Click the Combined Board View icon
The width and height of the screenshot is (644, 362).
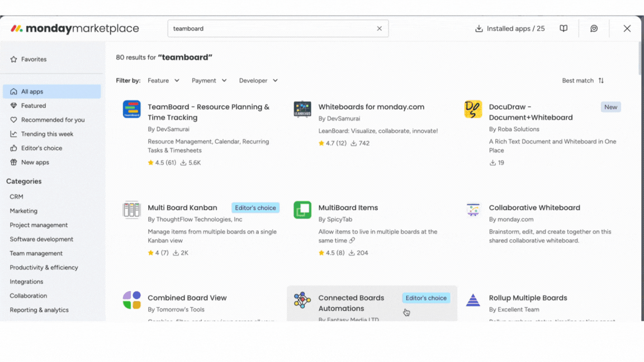point(132,300)
